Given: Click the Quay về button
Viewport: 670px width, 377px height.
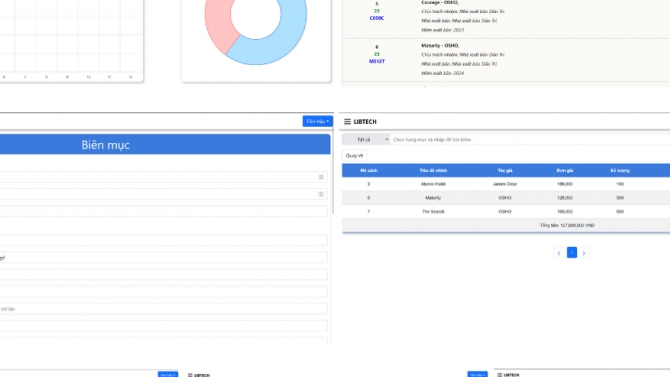Looking at the screenshot, I should 354,156.
